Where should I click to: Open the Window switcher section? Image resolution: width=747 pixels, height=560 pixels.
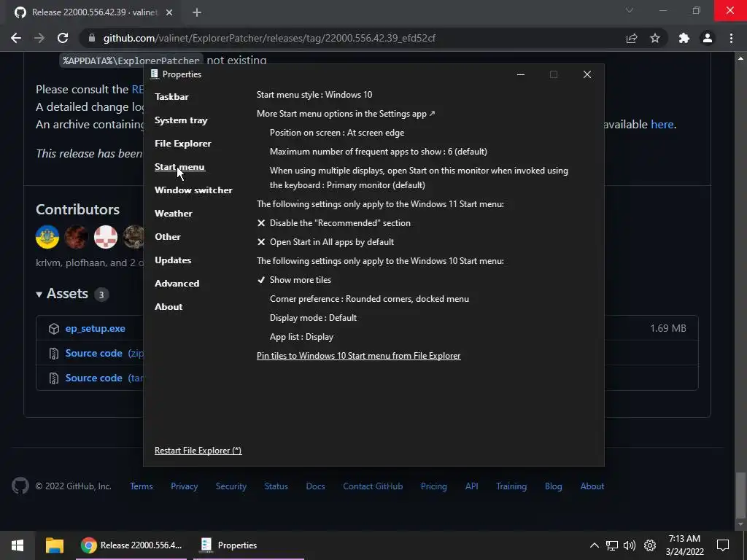click(193, 190)
